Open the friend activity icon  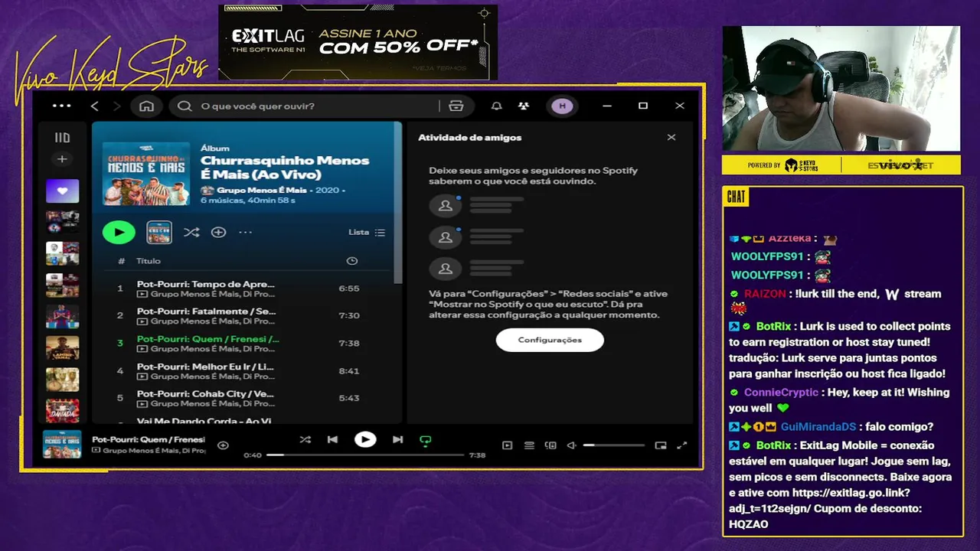pyautogui.click(x=524, y=106)
